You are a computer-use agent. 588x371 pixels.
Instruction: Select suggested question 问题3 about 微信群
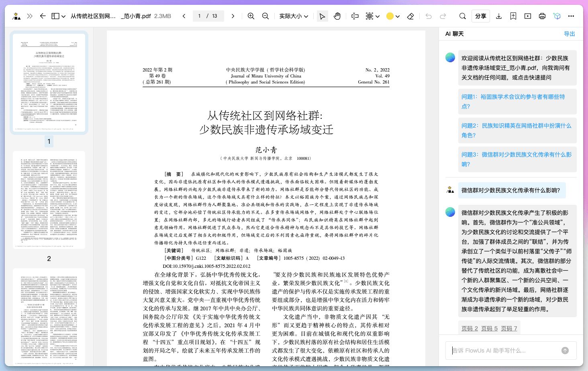coord(517,159)
